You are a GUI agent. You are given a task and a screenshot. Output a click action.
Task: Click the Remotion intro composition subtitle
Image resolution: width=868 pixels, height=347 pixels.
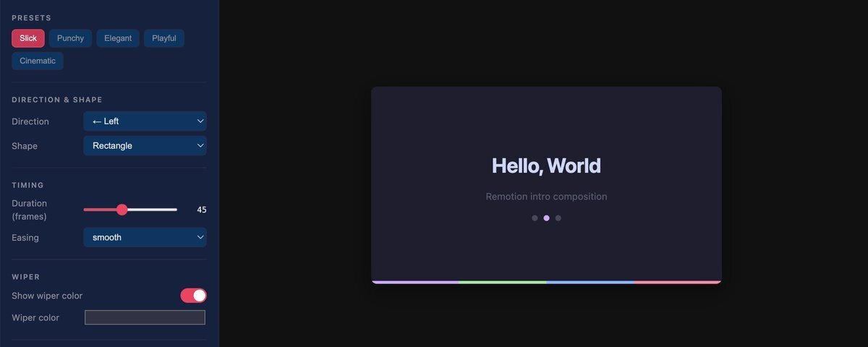pyautogui.click(x=546, y=197)
